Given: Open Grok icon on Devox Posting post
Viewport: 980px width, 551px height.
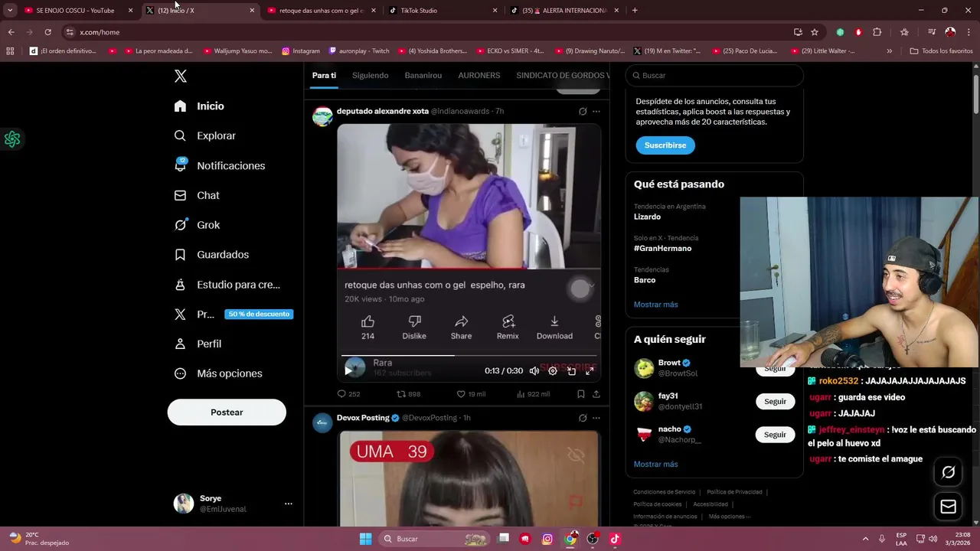Looking at the screenshot, I should [x=583, y=418].
